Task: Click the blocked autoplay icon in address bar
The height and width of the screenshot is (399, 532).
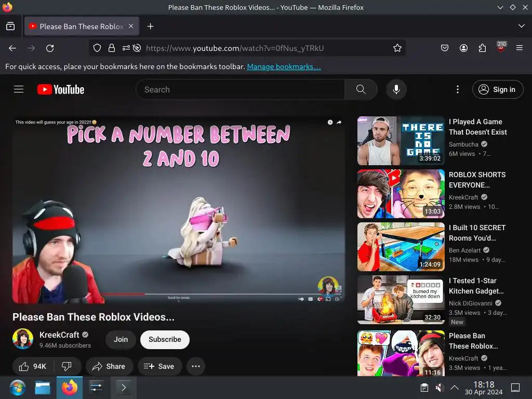Action: point(137,48)
